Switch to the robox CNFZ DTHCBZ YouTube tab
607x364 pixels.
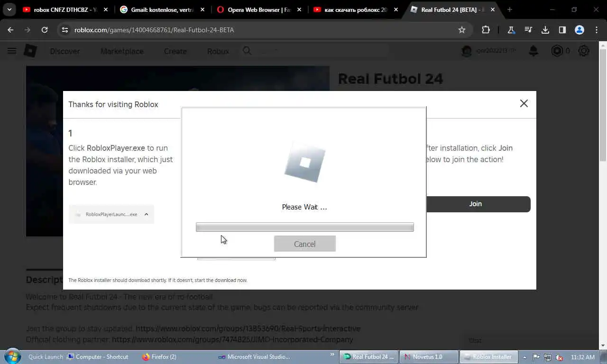pyautogui.click(x=65, y=9)
